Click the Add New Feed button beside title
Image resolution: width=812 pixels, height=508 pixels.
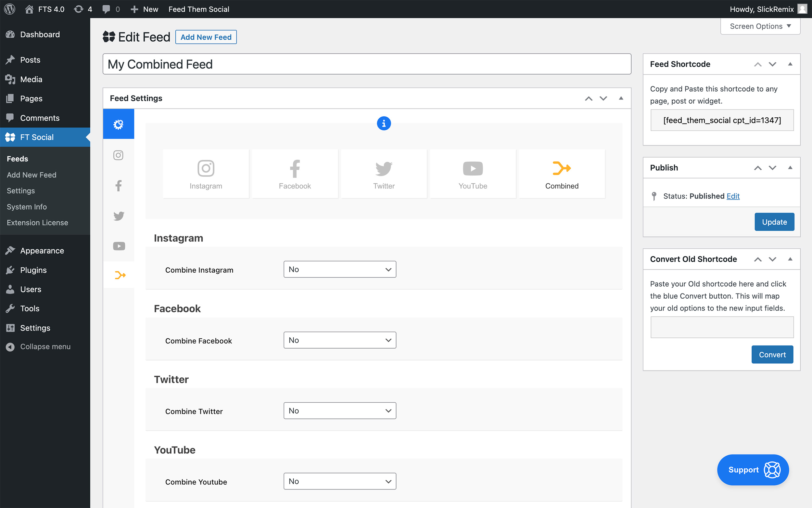tap(206, 37)
